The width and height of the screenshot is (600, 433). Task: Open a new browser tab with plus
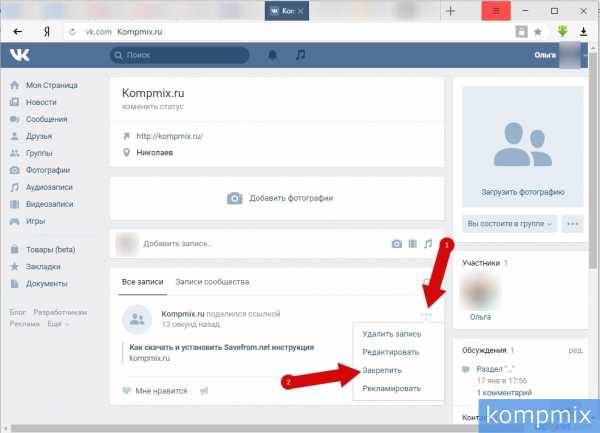450,11
